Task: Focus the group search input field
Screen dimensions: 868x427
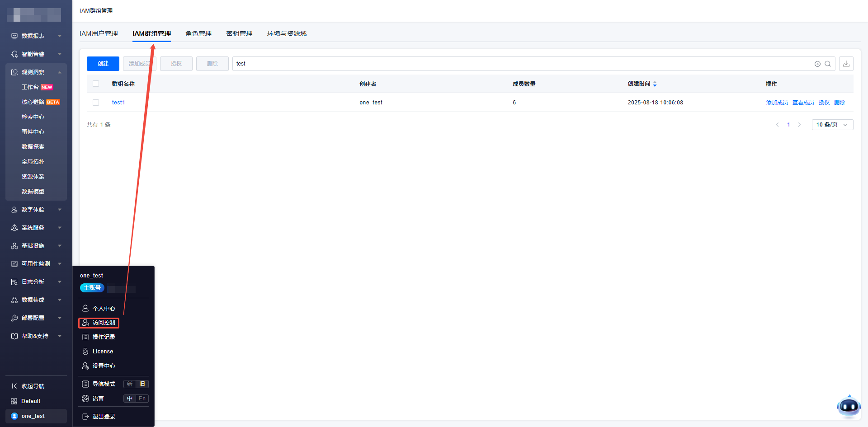Action: [520, 64]
